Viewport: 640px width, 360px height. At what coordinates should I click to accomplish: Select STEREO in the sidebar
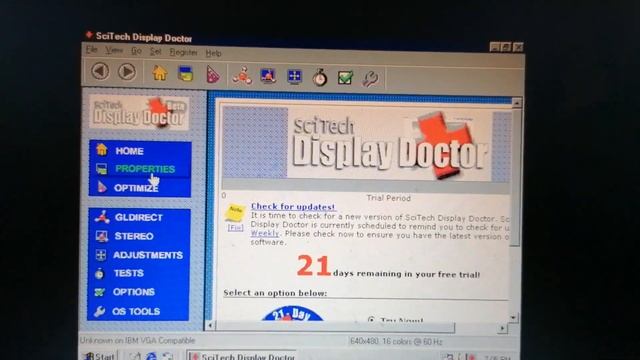coord(134,236)
